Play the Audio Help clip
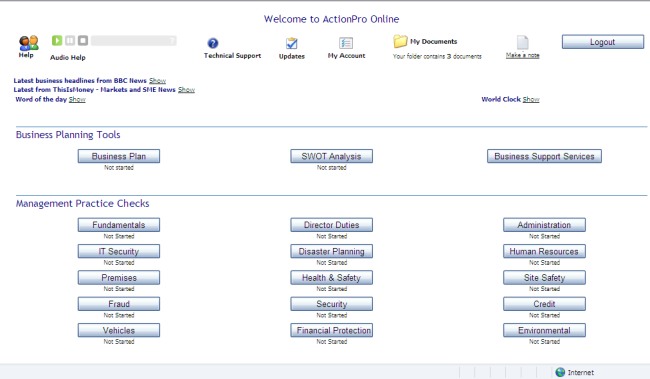 click(x=57, y=40)
